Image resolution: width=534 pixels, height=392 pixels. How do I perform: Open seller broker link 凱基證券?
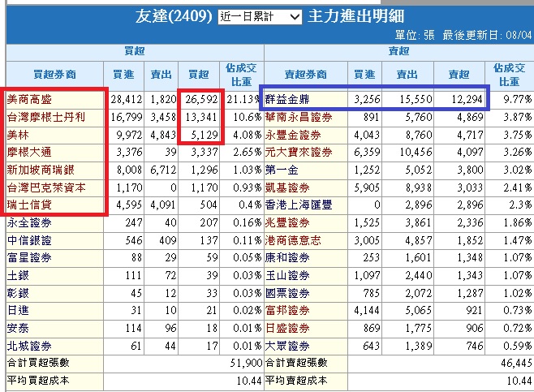287,187
